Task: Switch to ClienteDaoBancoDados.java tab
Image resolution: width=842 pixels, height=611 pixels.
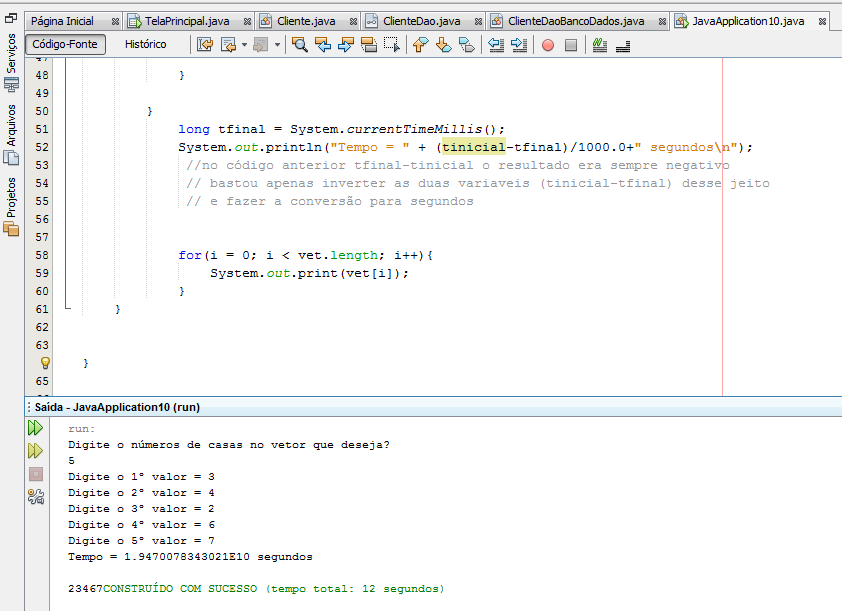Action: pyautogui.click(x=576, y=21)
